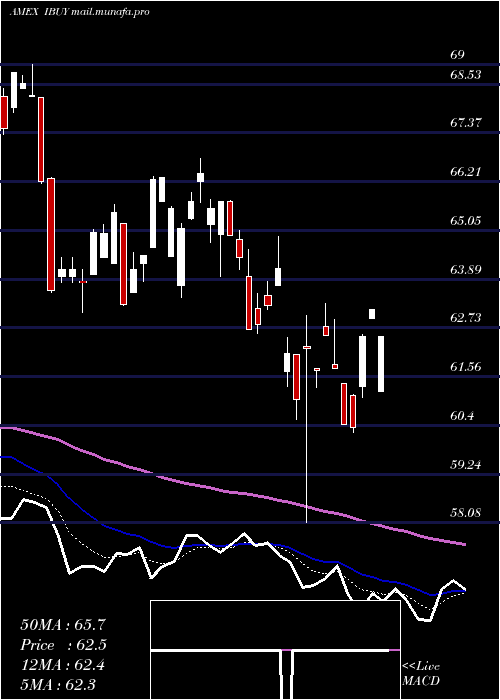Viewport: 500px width, 700px height.
Task: Select the 67.37 price axis label
Action: pos(466,123)
